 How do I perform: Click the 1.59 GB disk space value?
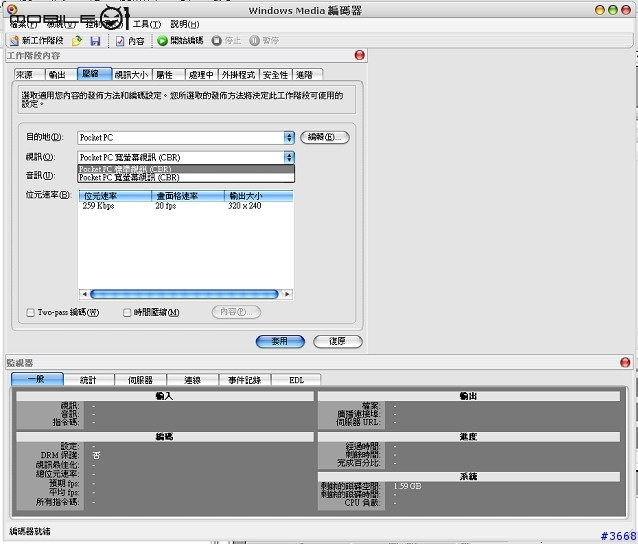click(x=407, y=486)
